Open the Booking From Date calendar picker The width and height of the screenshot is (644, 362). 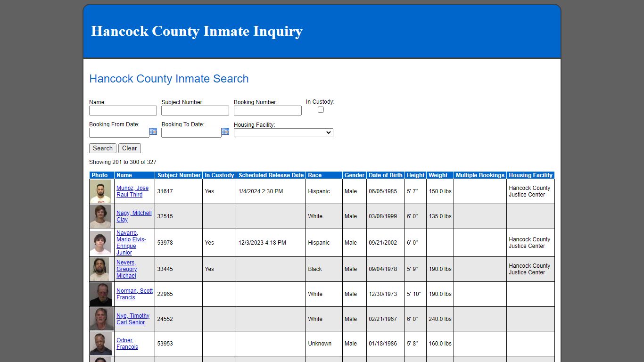coord(153,132)
